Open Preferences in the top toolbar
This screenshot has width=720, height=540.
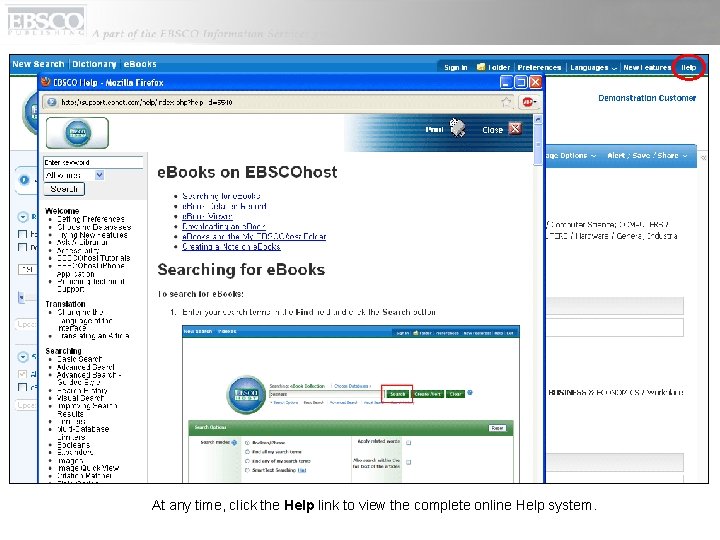pyautogui.click(x=539, y=67)
